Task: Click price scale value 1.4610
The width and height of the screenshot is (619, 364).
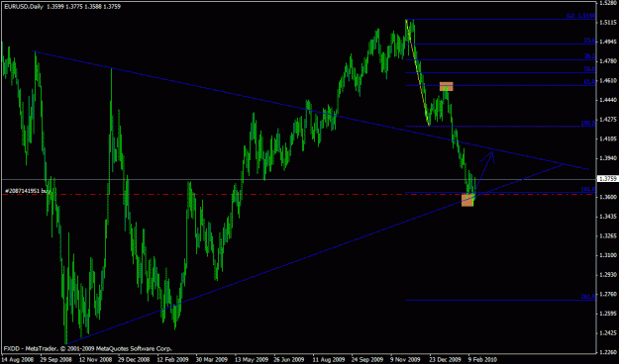Action: (608, 80)
